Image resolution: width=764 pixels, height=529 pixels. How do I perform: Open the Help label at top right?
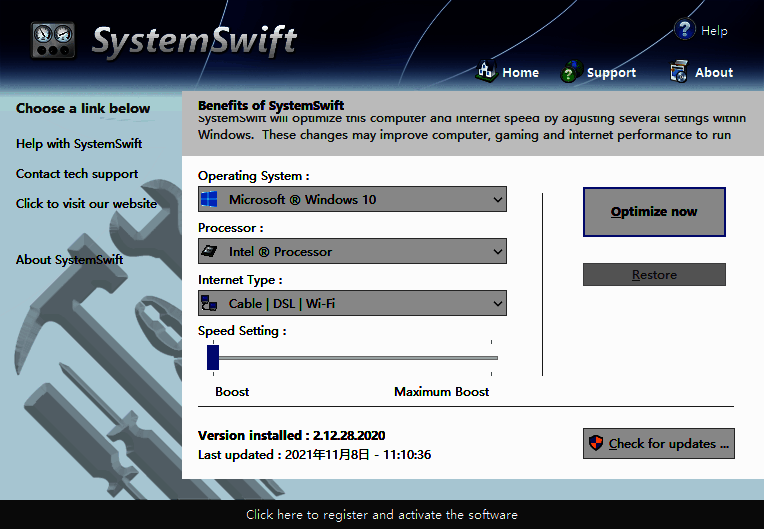click(714, 31)
